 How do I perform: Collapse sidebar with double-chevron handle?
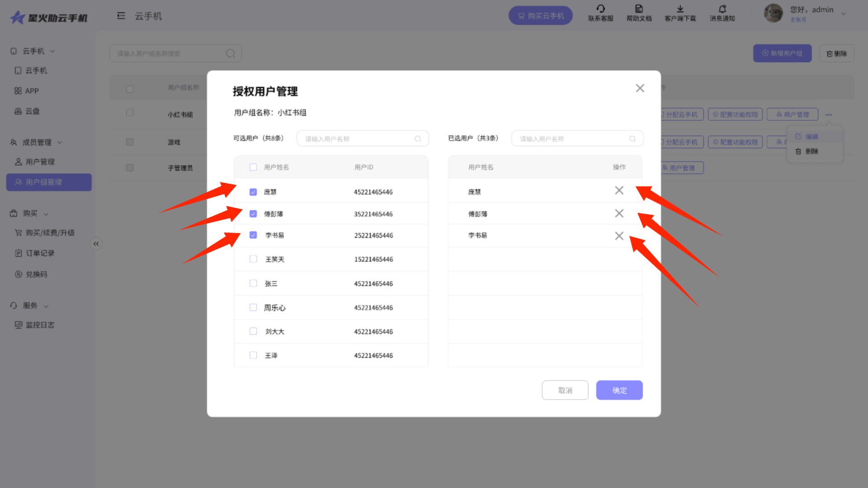tap(96, 244)
